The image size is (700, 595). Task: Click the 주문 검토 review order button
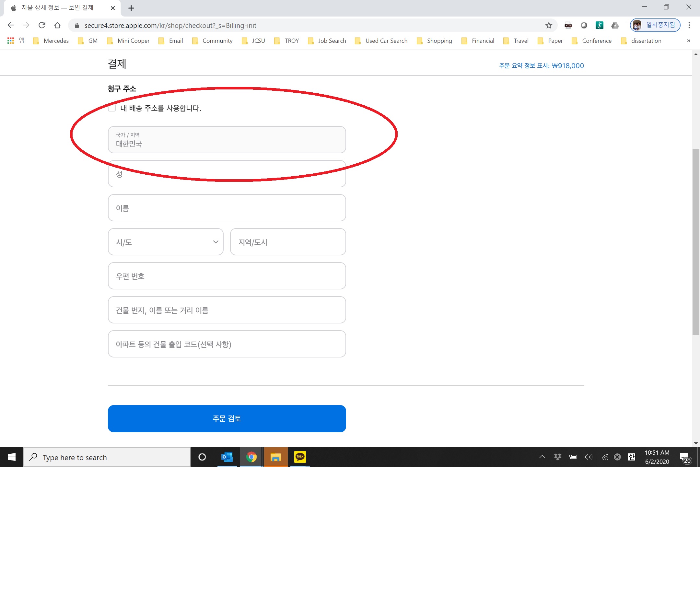227,419
